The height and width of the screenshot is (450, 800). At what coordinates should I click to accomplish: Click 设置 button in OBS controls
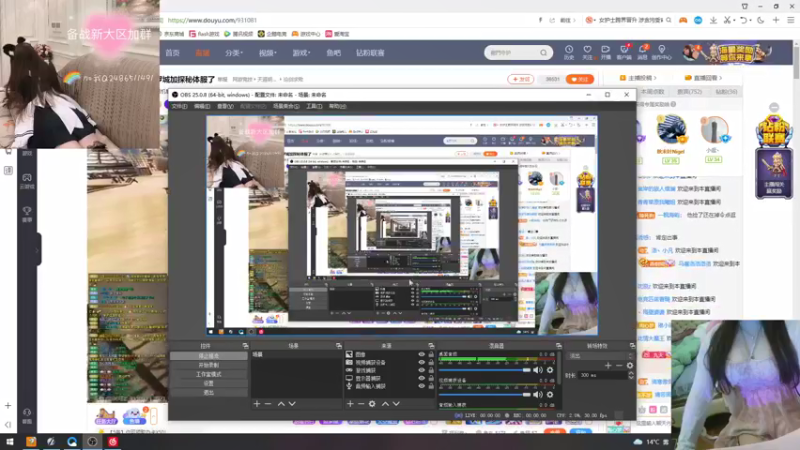tap(209, 383)
